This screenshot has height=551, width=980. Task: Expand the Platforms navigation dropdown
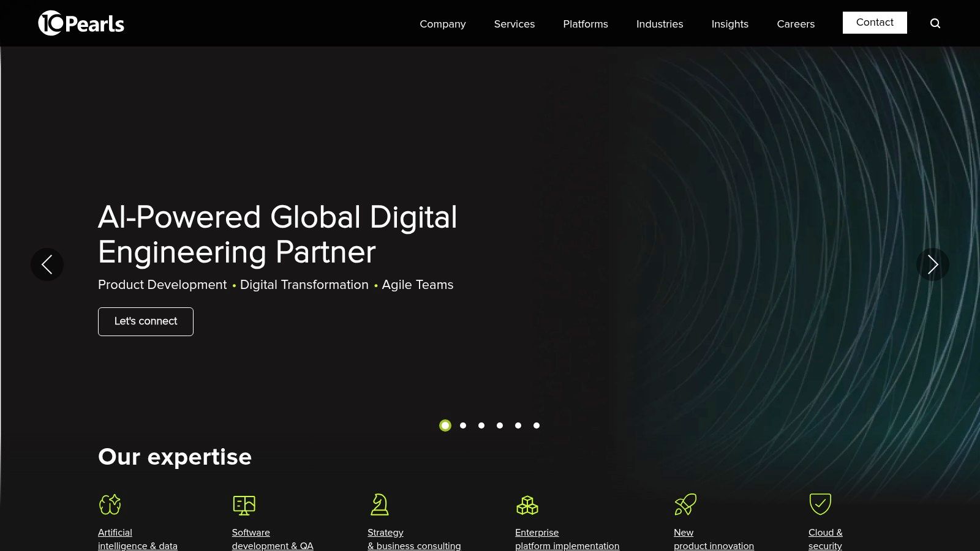tap(585, 24)
